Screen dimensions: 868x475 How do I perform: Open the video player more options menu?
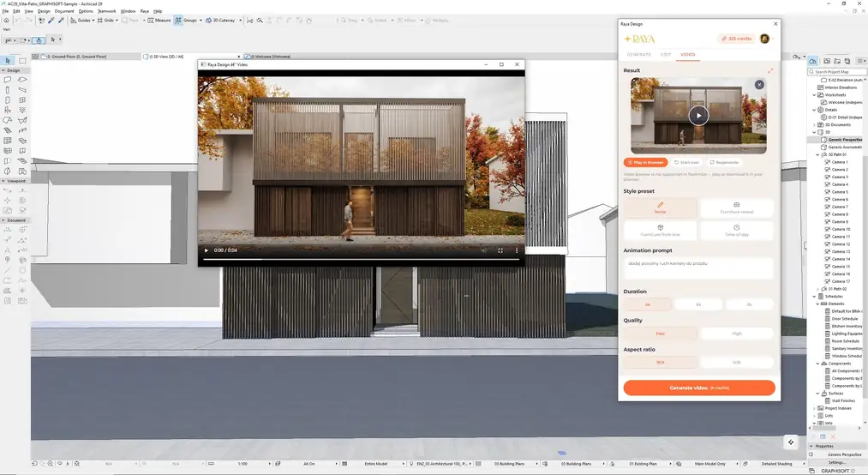point(517,250)
